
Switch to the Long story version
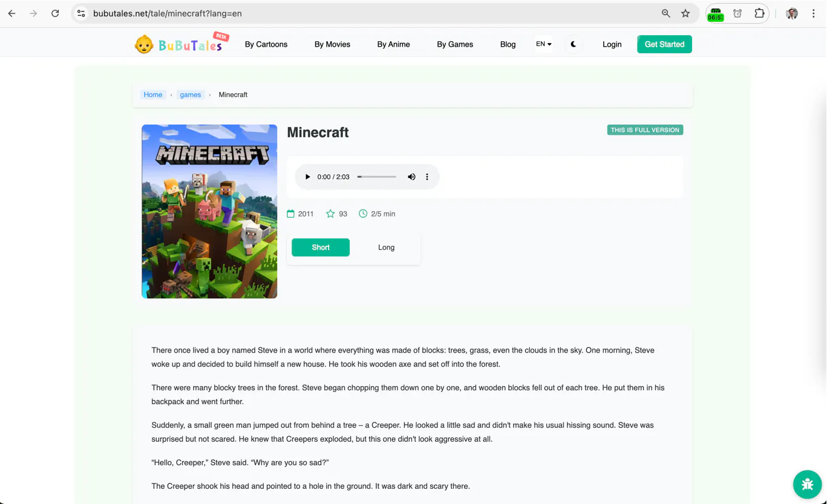coord(386,247)
